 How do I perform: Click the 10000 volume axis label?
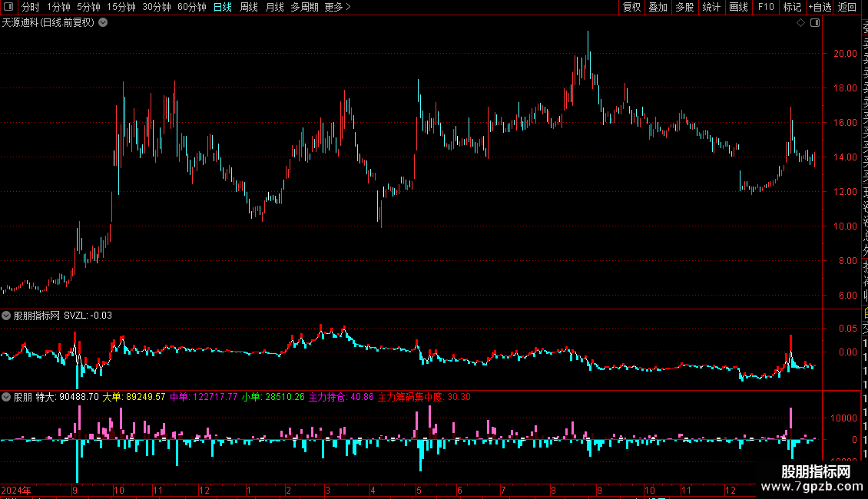(x=843, y=418)
